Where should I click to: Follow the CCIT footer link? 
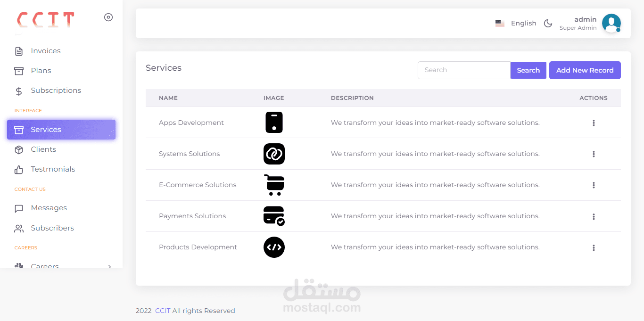click(163, 311)
